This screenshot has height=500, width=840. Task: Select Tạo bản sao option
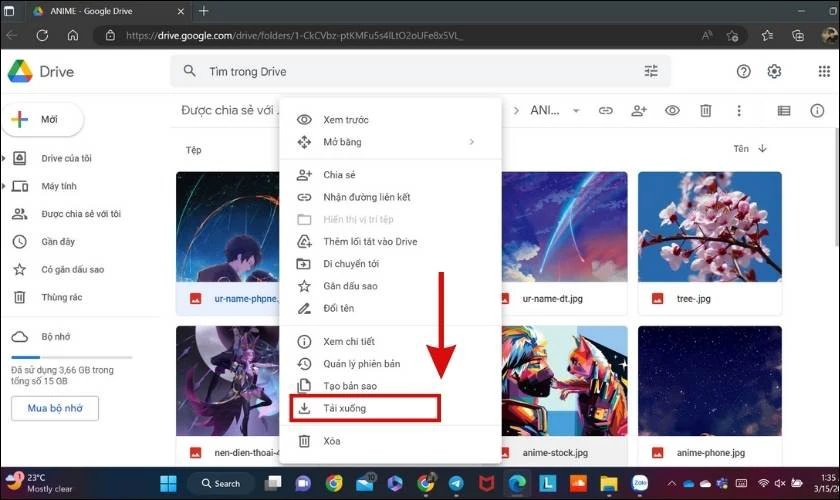tap(390, 386)
